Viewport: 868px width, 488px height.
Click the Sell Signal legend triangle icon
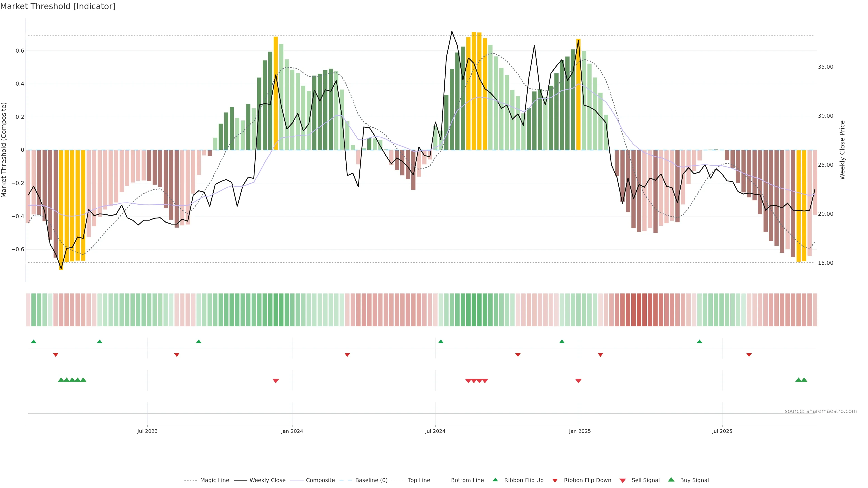pyautogui.click(x=622, y=481)
